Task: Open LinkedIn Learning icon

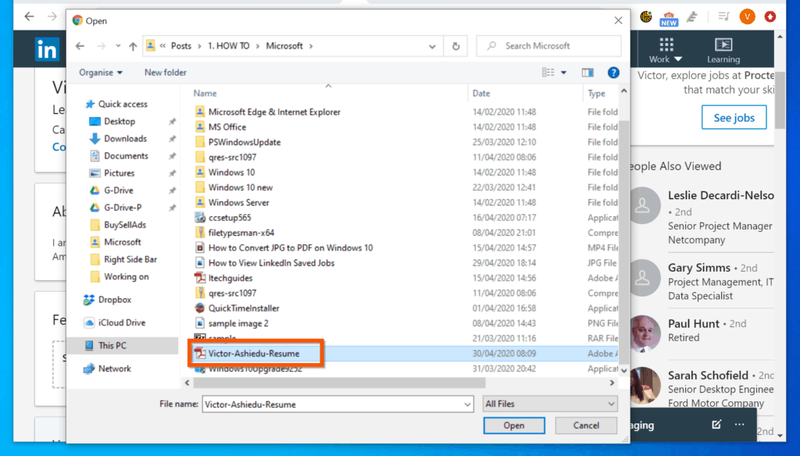Action: [x=723, y=50]
